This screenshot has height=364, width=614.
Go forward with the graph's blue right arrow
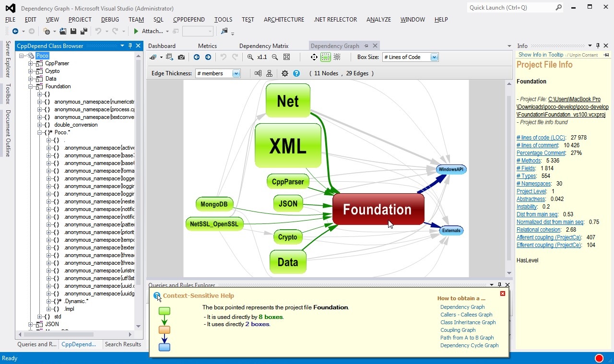click(208, 57)
